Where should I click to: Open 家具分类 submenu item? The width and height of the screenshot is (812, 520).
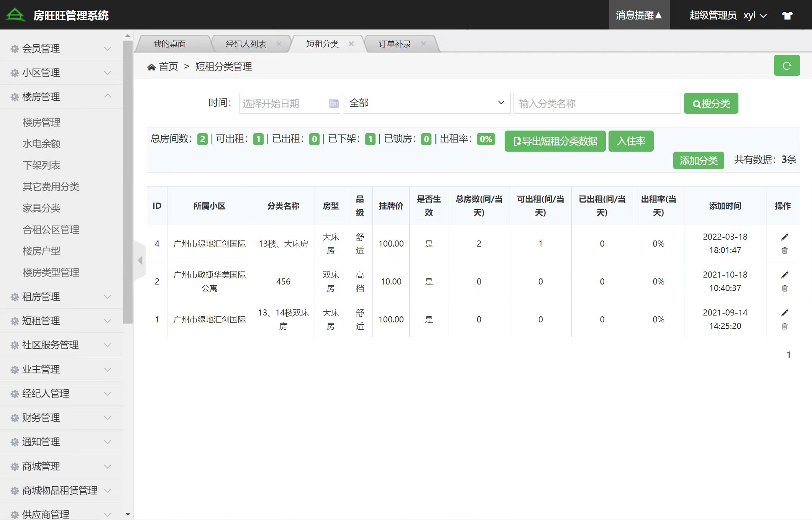pos(42,208)
